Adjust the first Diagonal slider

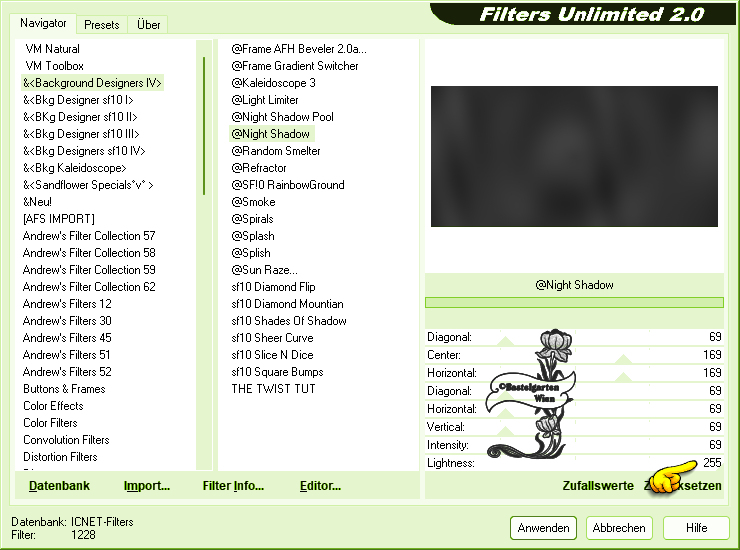coord(574,337)
